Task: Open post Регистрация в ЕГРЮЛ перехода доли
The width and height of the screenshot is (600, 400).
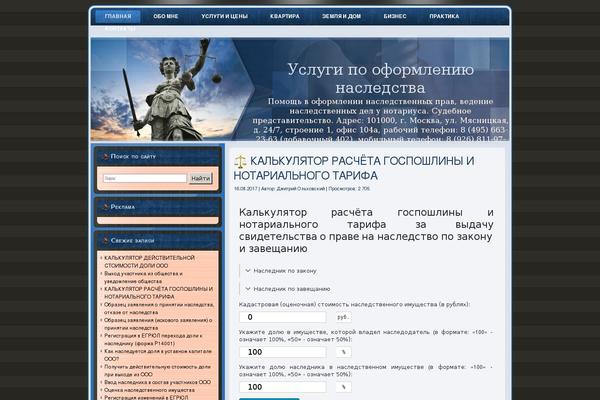Action: (x=153, y=340)
